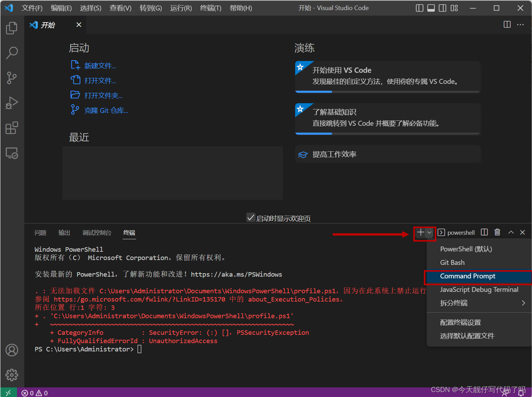Viewport: 532px width, 397px height.
Task: Open the 终端(T) menu
Action: 211,8
